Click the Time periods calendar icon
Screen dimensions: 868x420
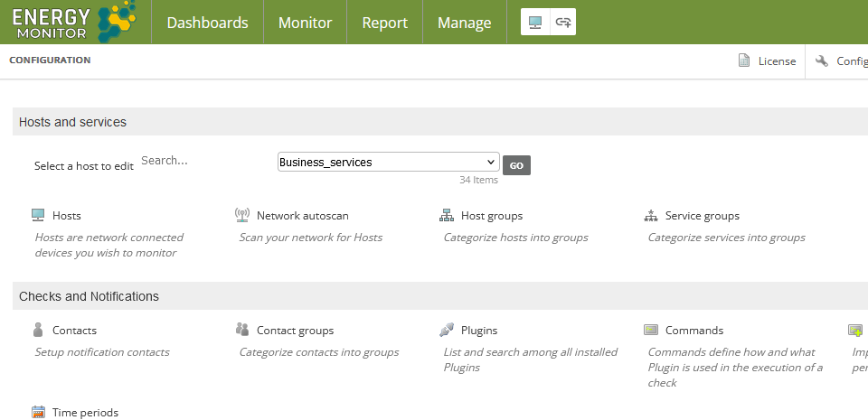click(x=38, y=413)
